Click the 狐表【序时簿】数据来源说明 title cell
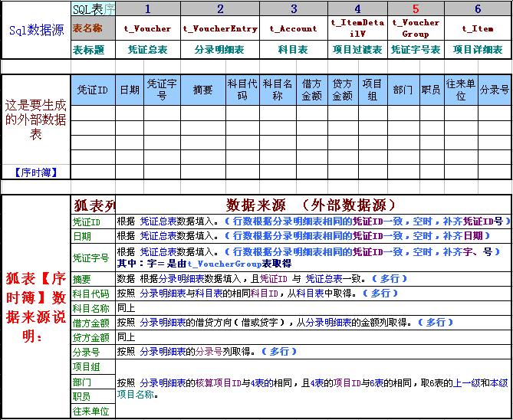513x420 pixels. tap(36, 307)
